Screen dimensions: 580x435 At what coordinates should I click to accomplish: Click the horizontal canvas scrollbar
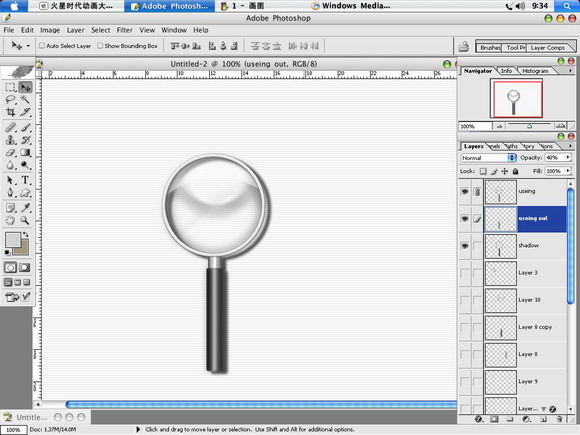pyautogui.click(x=261, y=404)
